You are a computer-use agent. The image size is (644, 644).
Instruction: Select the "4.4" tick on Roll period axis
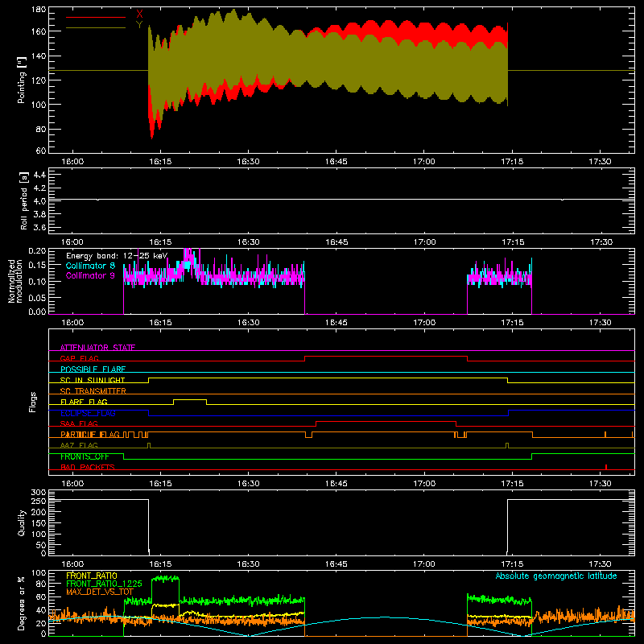tap(39, 175)
